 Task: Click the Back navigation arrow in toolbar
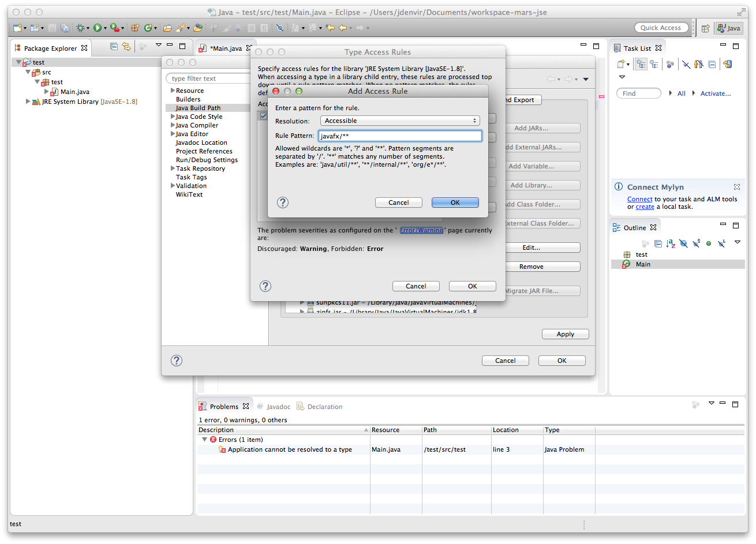343,28
